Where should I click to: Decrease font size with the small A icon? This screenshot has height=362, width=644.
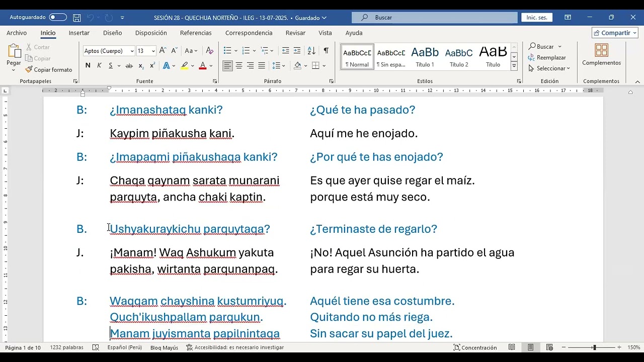(x=174, y=51)
